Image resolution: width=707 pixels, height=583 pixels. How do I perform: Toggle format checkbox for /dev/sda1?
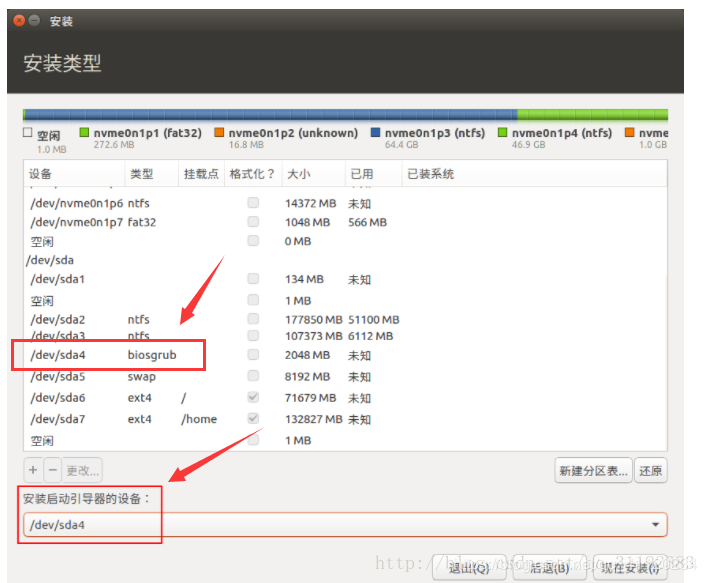pyautogui.click(x=253, y=279)
